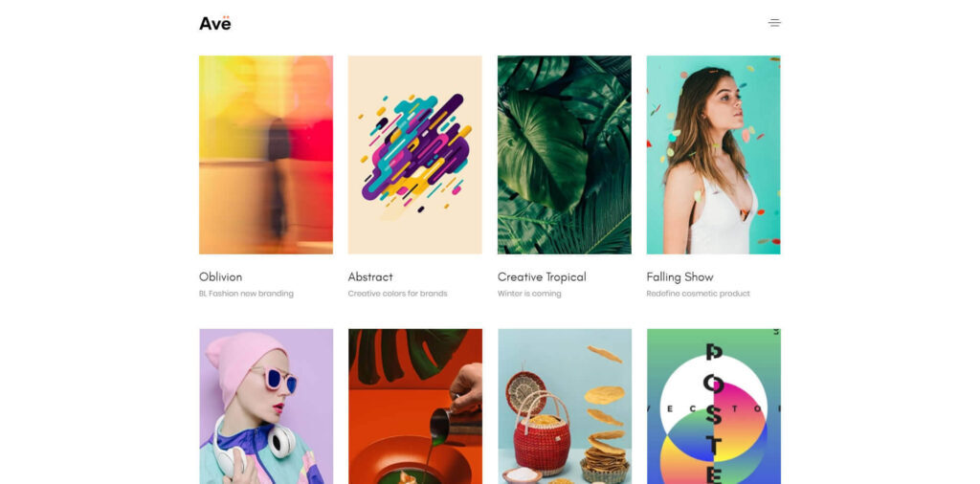
Task: Select the Creative colors for brands subtitle
Action: [x=397, y=294]
